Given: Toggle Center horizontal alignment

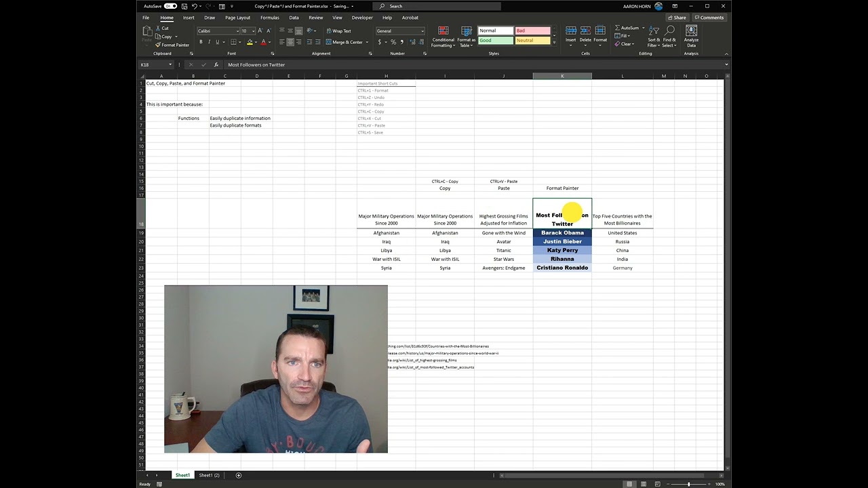Looking at the screenshot, I should pos(290,42).
